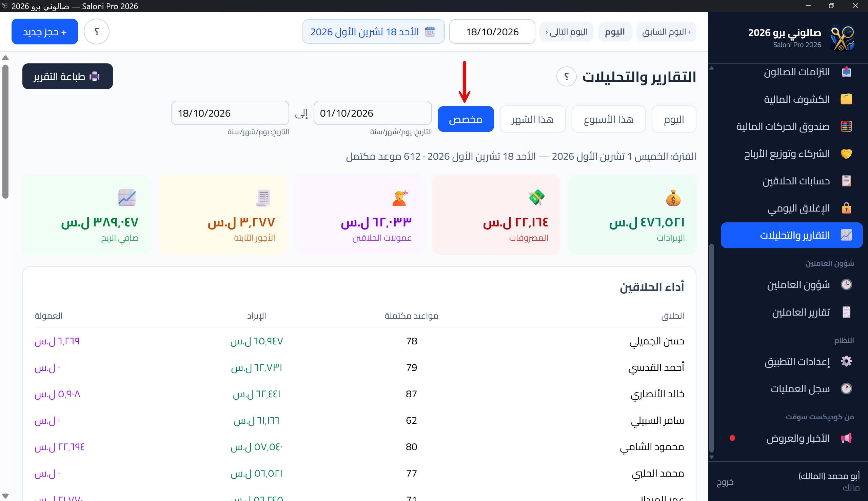Click the end date field 18/10/2026 in the report range
Image resolution: width=868 pixels, height=501 pixels.
point(230,113)
